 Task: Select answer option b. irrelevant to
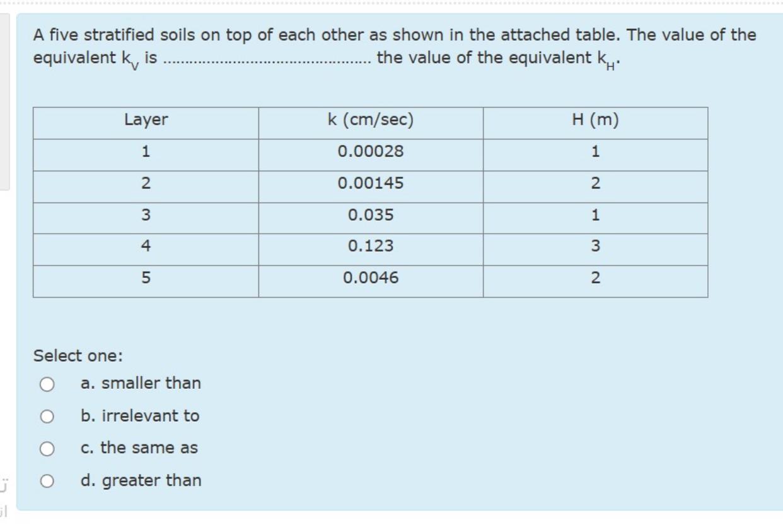(48, 415)
